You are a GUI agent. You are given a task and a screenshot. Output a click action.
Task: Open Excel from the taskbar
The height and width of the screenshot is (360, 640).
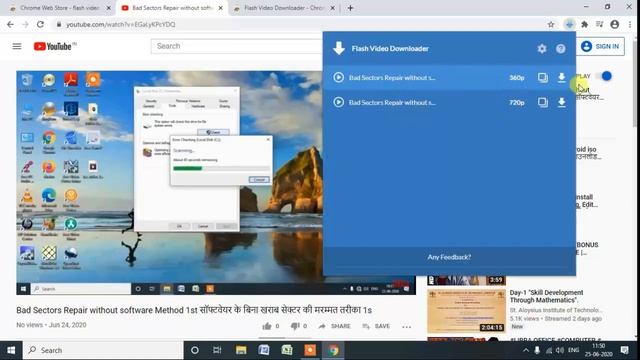click(287, 350)
